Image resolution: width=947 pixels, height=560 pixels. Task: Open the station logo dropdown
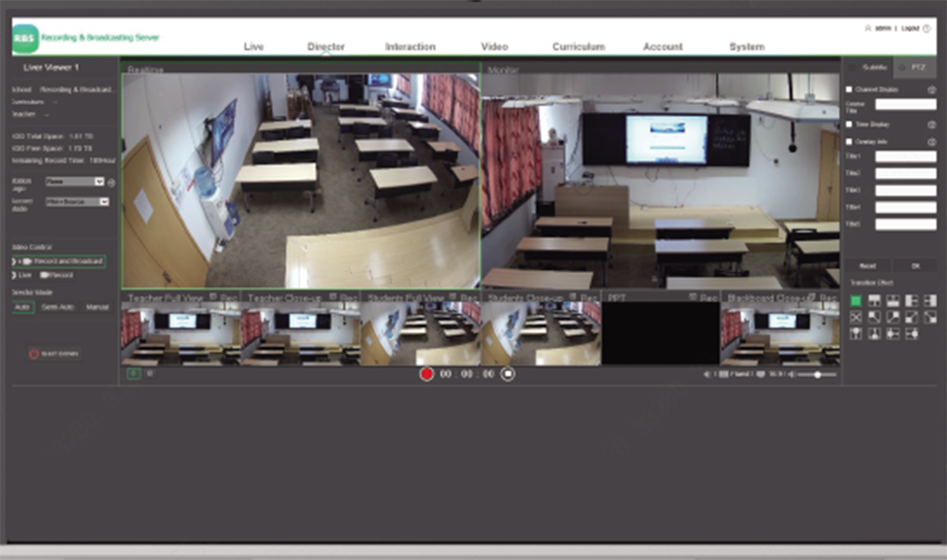coord(75,182)
